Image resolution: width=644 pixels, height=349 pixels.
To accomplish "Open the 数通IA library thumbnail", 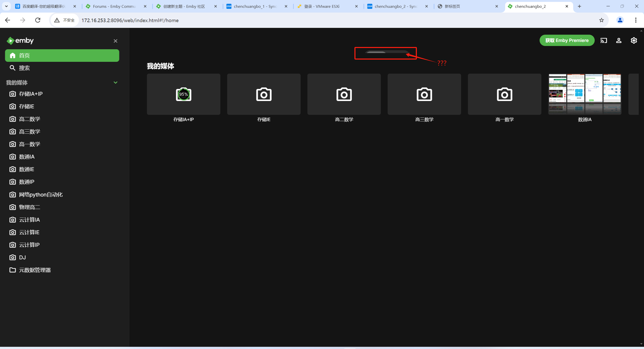I will (x=585, y=94).
